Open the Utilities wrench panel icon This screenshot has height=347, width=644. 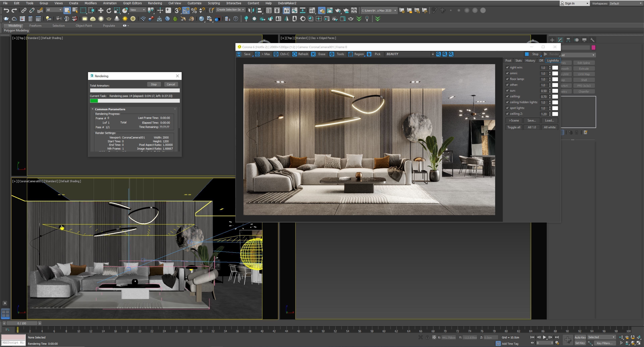click(x=592, y=40)
